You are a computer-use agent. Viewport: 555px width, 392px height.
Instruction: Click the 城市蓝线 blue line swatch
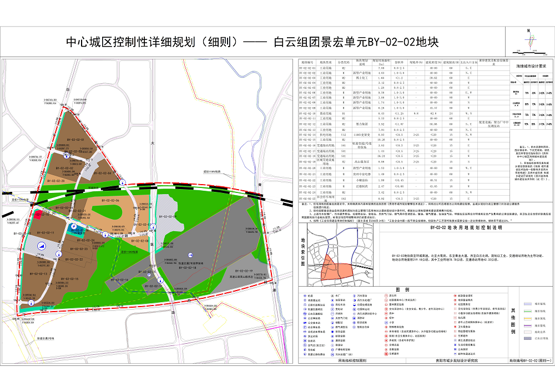pyautogui.click(x=528, y=304)
